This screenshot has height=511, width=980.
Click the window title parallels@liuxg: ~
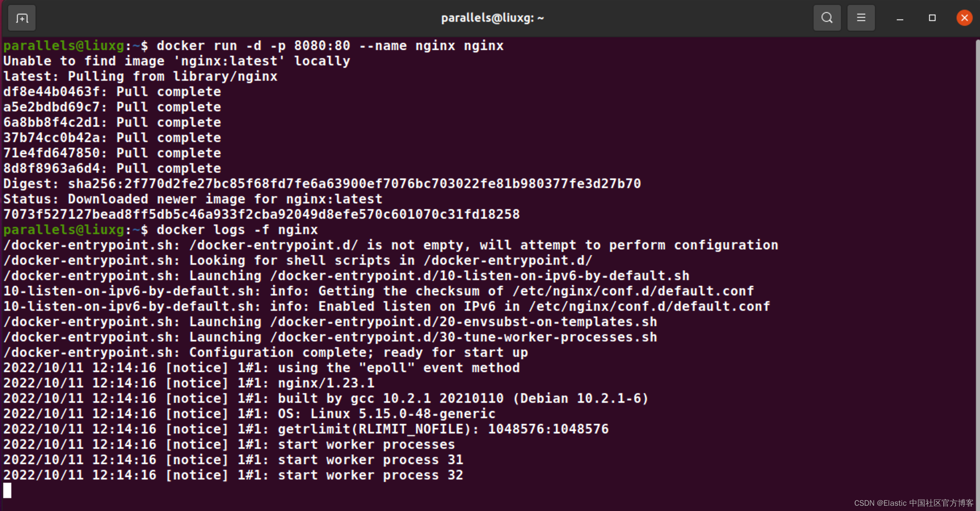point(492,18)
